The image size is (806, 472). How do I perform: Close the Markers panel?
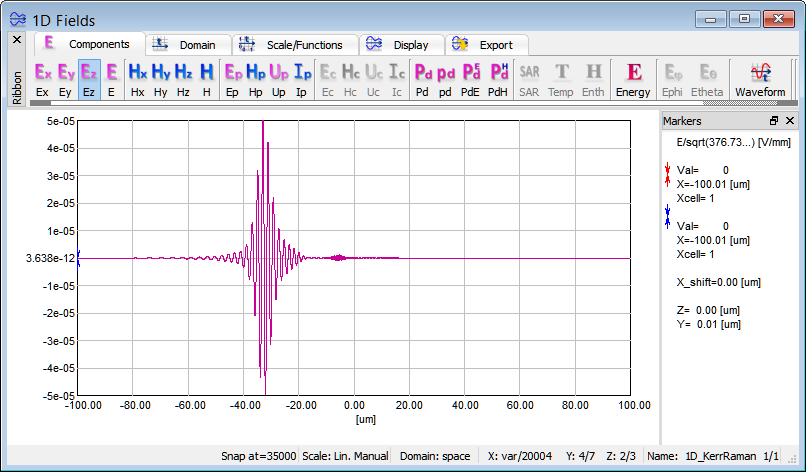coord(790,121)
